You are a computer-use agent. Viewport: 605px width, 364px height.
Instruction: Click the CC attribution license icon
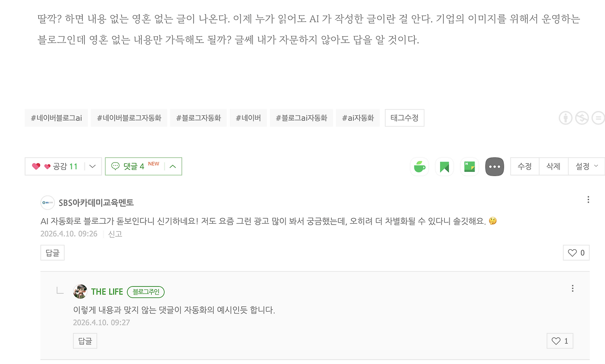(565, 118)
